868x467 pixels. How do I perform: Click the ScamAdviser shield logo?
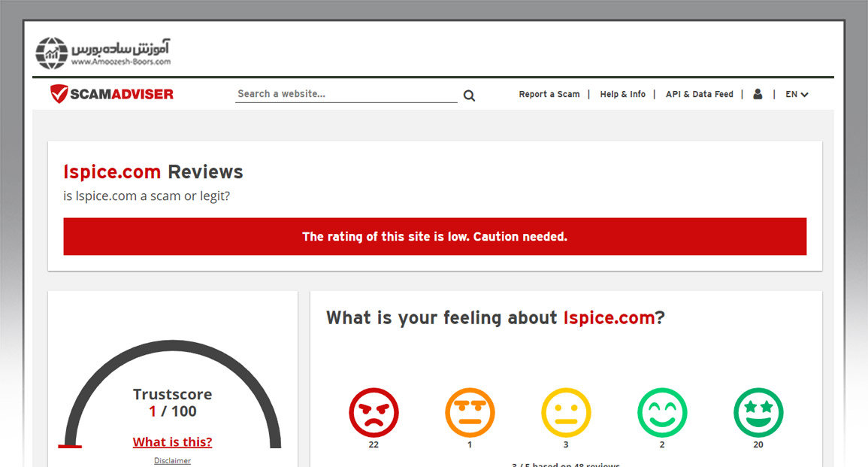(x=59, y=94)
